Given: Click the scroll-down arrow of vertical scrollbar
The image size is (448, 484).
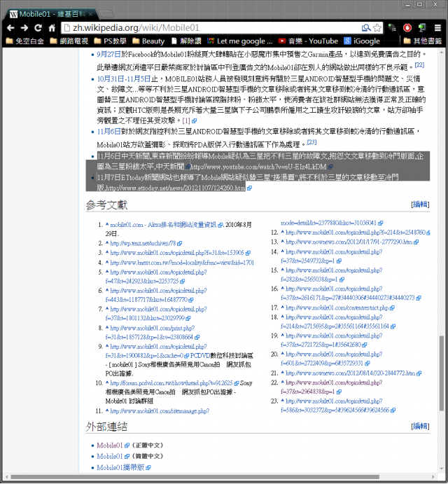Looking at the screenshot, I should pyautogui.click(x=442, y=469).
